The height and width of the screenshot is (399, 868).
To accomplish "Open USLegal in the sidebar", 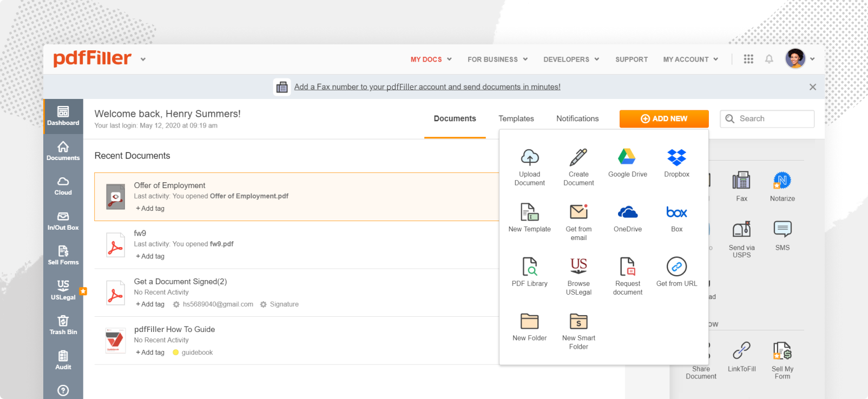I will click(x=63, y=290).
